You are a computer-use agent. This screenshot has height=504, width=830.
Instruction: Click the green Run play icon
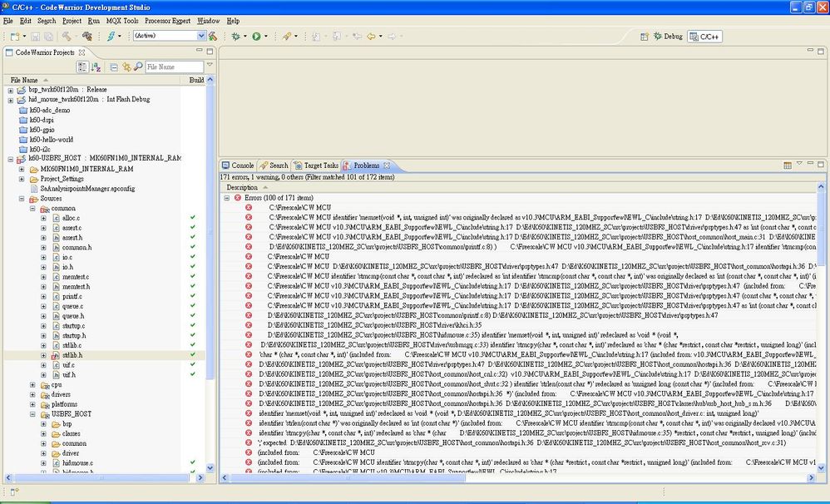[x=256, y=36]
